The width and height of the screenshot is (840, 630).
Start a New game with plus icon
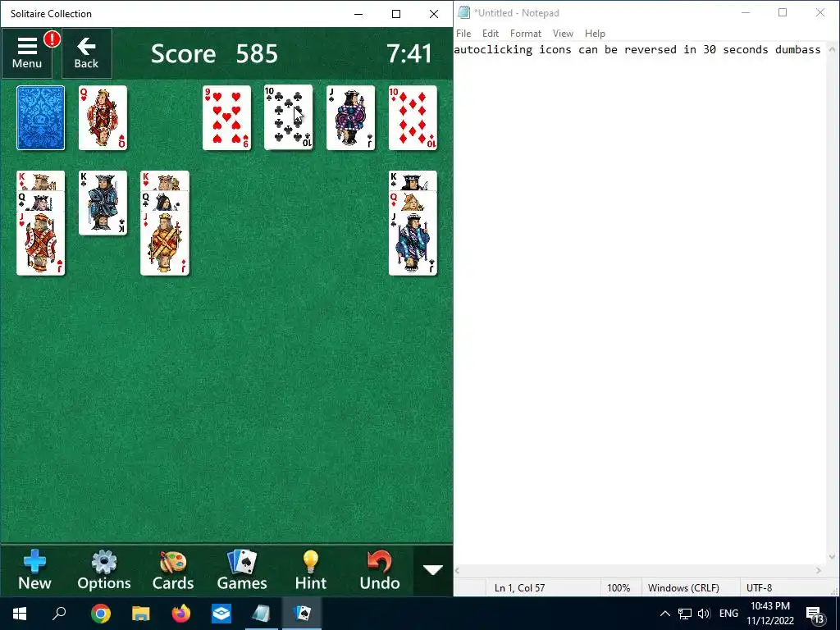[34, 571]
